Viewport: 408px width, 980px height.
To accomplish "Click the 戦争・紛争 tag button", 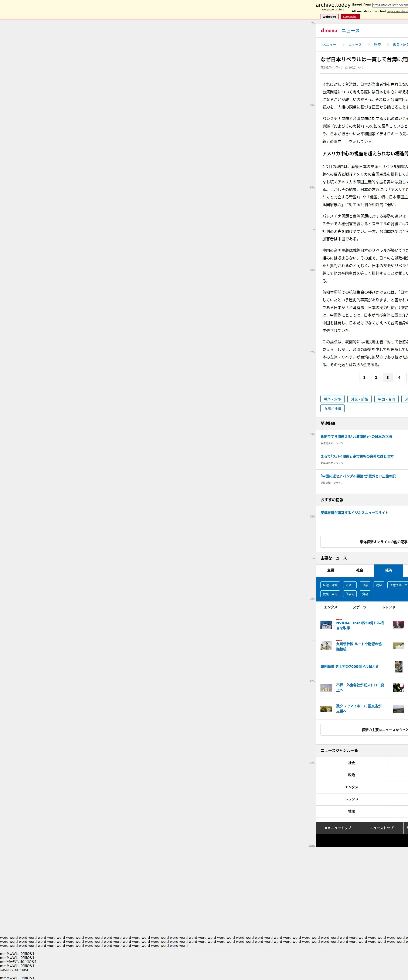I will 332,399.
